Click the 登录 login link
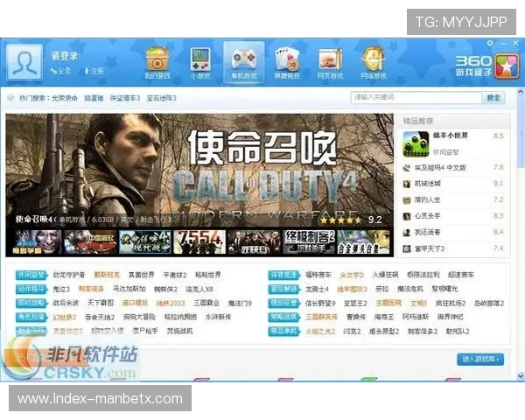 click(60, 71)
